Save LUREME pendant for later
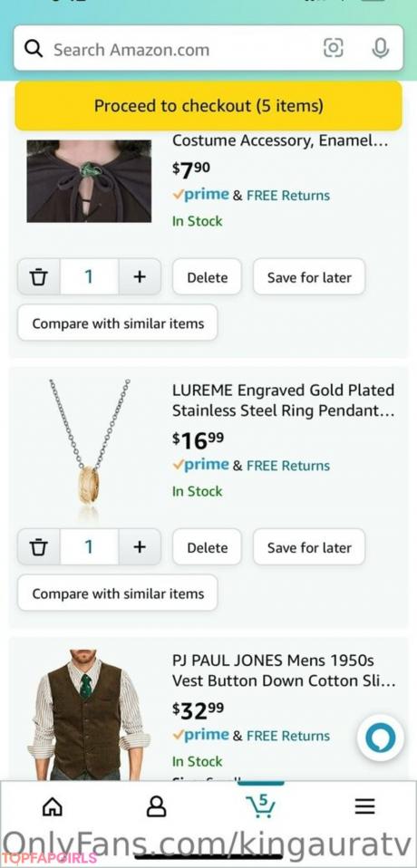Viewport: 417px width, 868px height. click(309, 547)
